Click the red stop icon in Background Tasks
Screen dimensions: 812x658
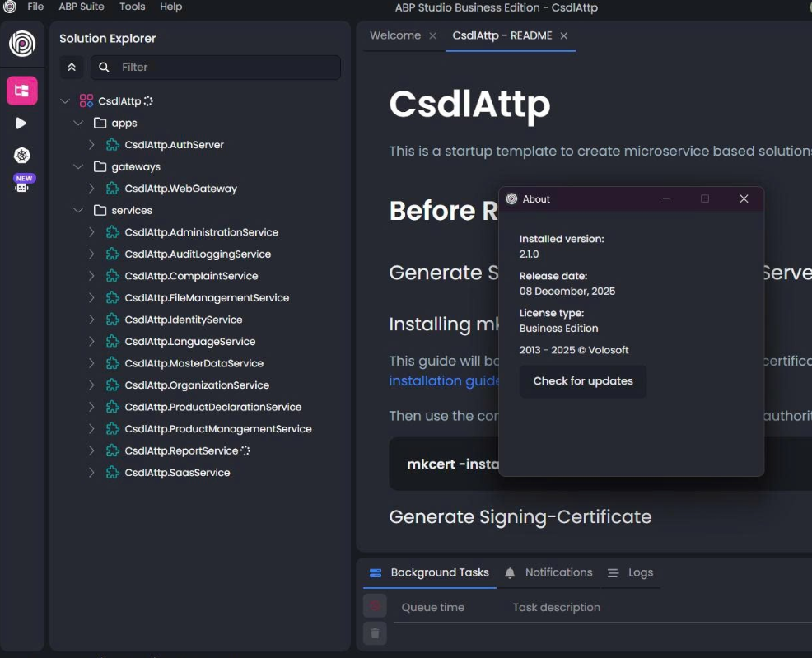[x=375, y=606]
